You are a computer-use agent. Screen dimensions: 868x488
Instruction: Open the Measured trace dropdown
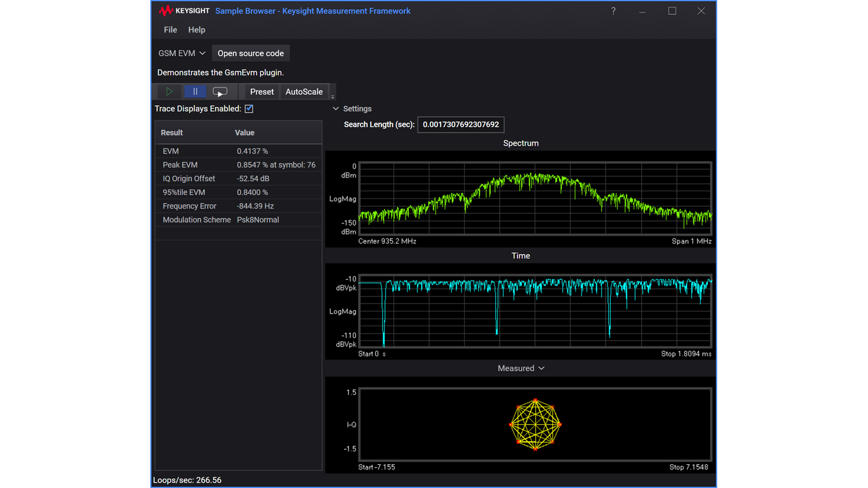(x=541, y=368)
